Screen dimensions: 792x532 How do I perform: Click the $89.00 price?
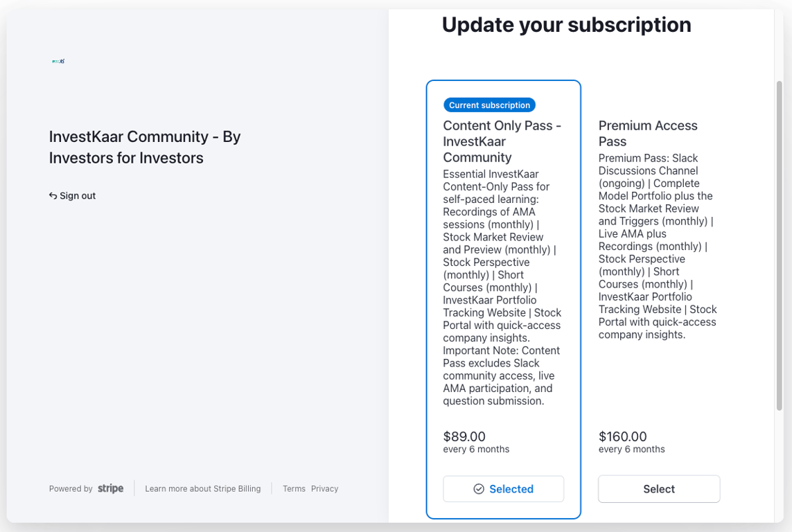point(464,436)
